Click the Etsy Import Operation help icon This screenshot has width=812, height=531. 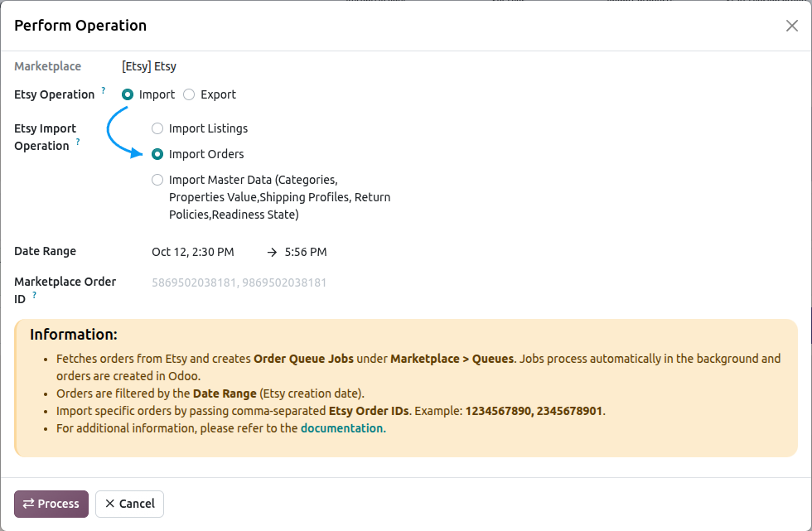(x=78, y=142)
